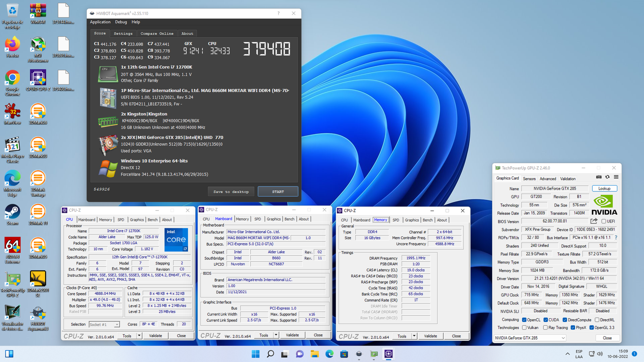The width and height of the screenshot is (644, 362).
Task: Click Save to desktop in Aquamark
Action: click(231, 192)
